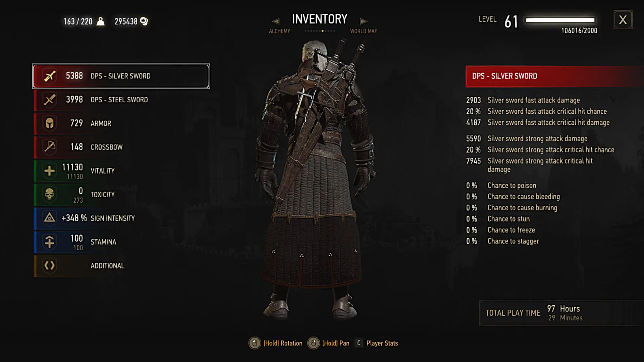Open the Additional stats category
The height and width of the screenshot is (362, 644).
121,265
